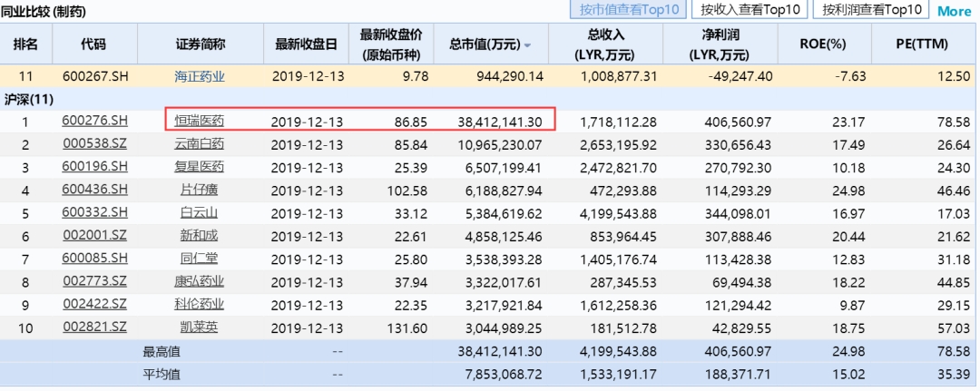The image size is (980, 391).
Task: Open the 白云山 security link
Action: pyautogui.click(x=200, y=212)
